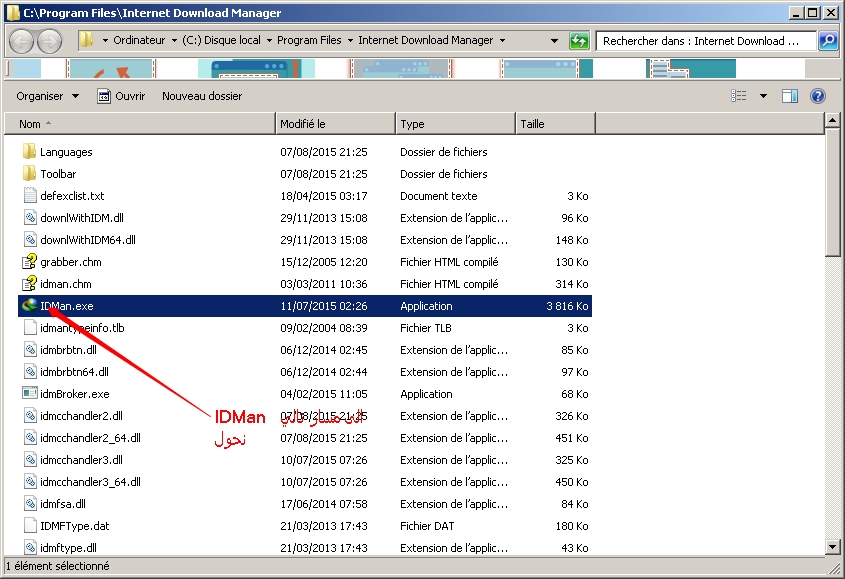
Task: Click the idmcchandler3.dll file icon
Action: [30, 460]
